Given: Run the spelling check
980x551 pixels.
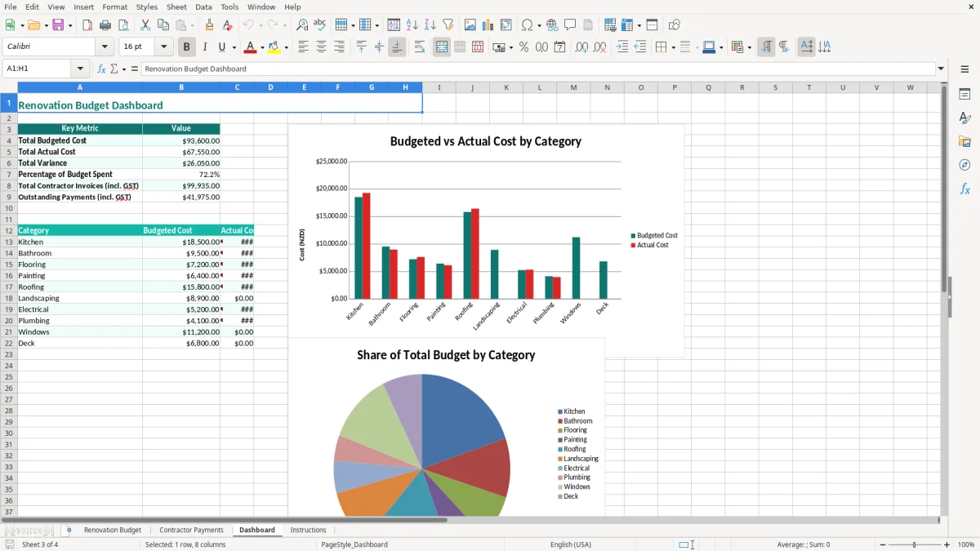Looking at the screenshot, I should tap(320, 25).
